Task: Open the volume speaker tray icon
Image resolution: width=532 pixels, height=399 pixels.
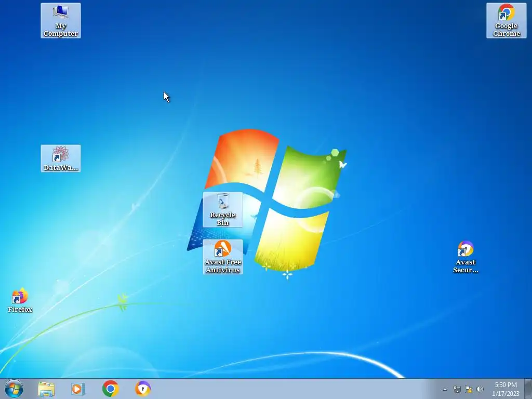Action: 480,389
